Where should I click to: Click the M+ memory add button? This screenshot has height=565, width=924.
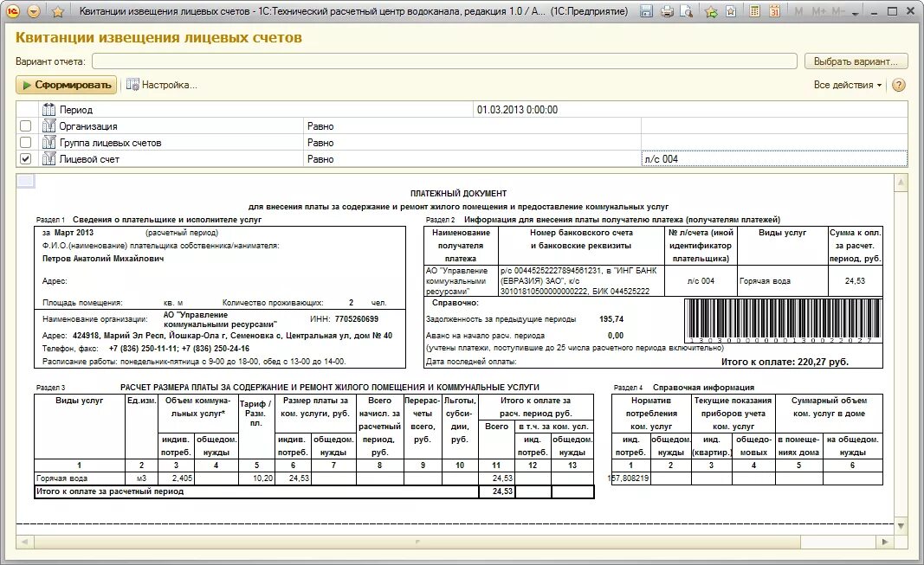pos(818,11)
